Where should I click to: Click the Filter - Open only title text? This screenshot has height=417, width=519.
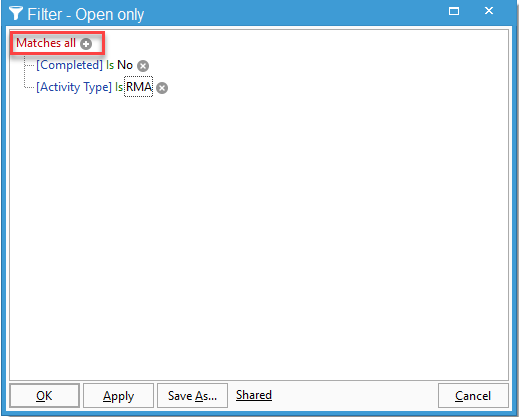click(86, 15)
